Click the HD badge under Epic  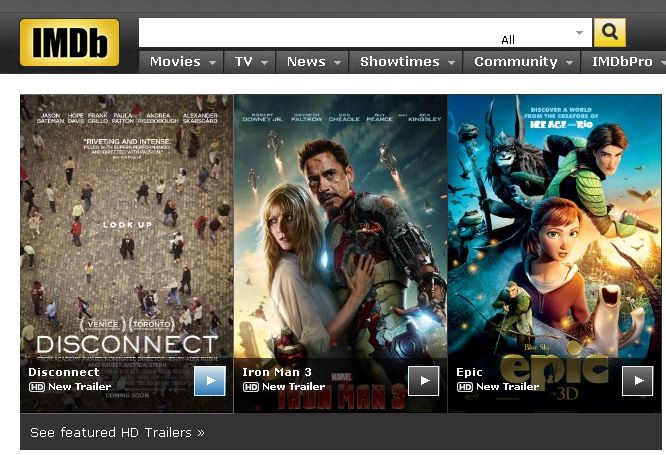(x=465, y=387)
